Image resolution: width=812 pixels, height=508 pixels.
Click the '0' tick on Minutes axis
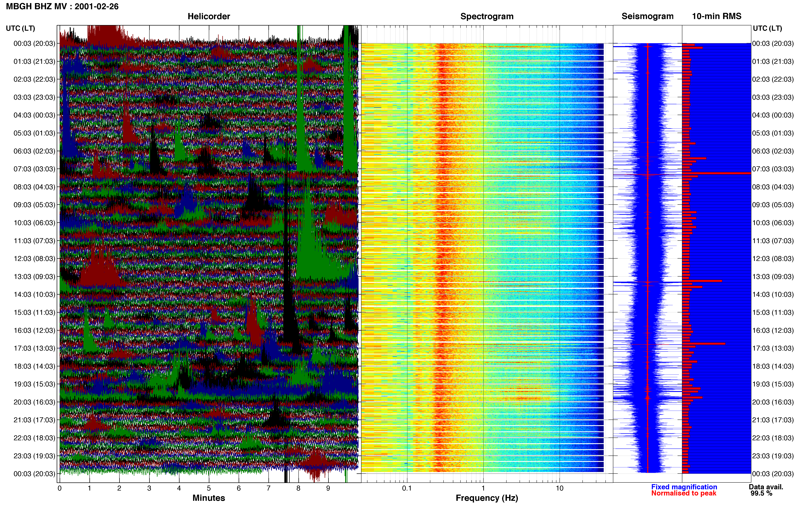[x=59, y=488]
